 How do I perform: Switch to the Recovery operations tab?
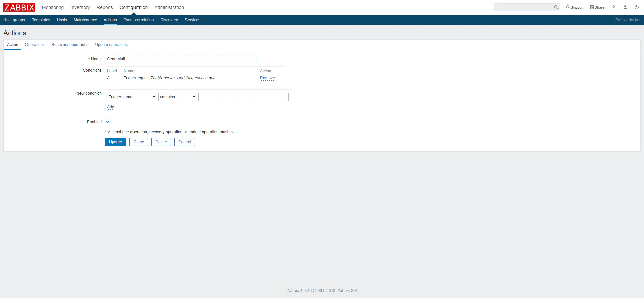(70, 45)
